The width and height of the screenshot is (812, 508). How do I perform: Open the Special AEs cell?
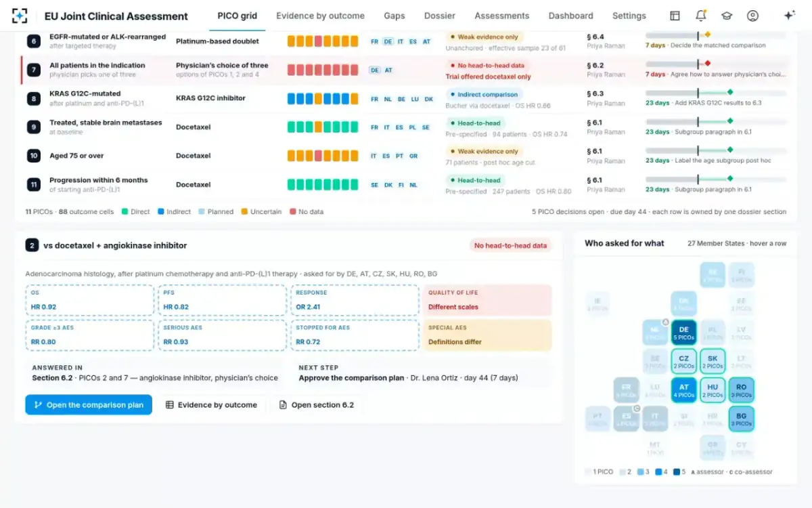(x=487, y=335)
